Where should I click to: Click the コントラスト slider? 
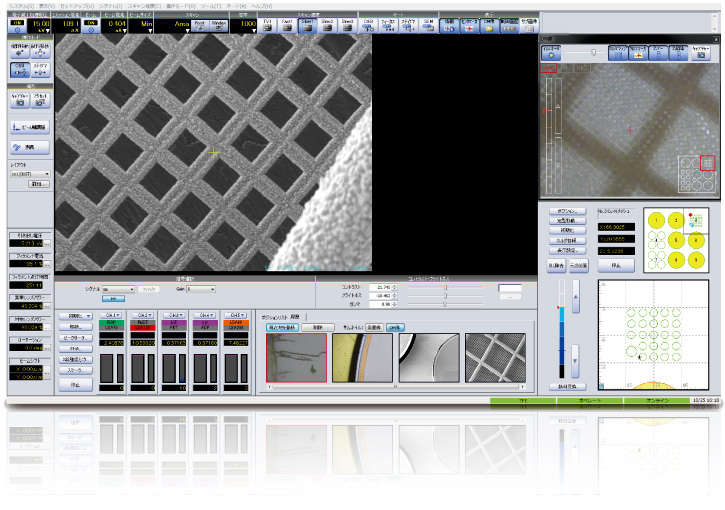tap(445, 287)
